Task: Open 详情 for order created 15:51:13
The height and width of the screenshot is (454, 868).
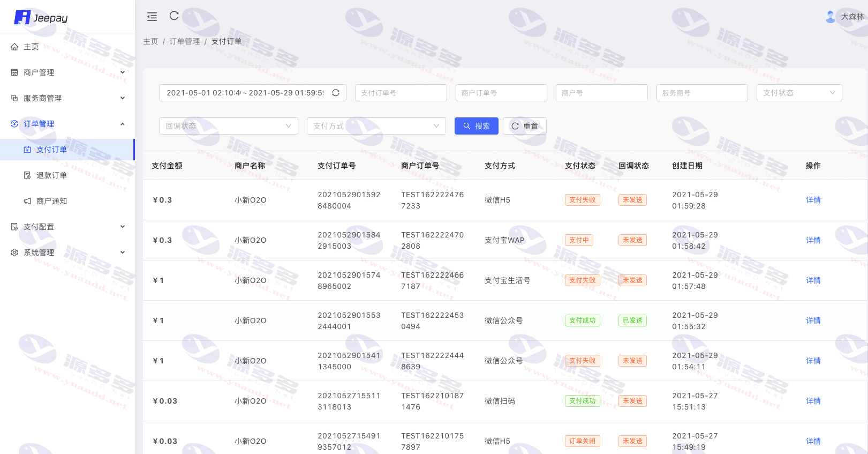Action: (813, 401)
